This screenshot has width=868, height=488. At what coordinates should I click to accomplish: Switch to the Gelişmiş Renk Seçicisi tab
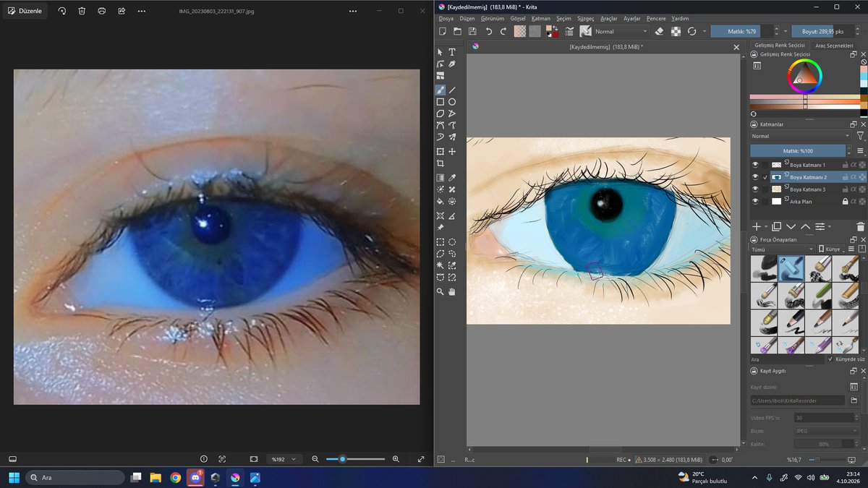[x=780, y=45]
